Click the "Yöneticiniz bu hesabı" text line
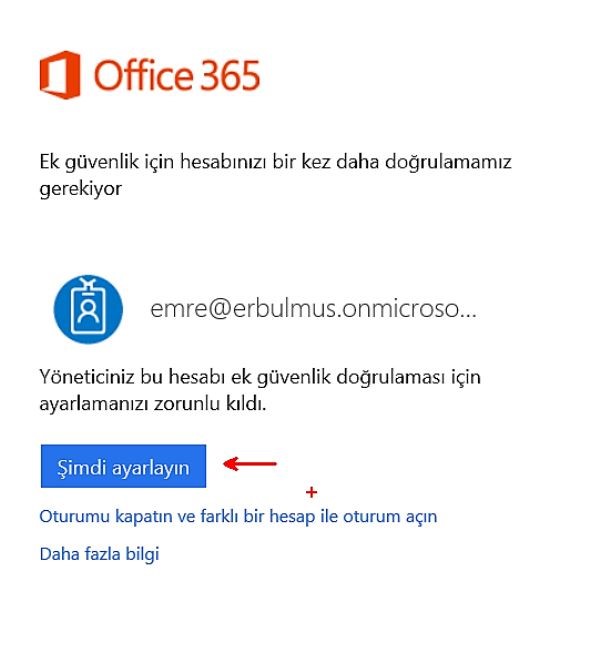Image resolution: width=598 pixels, height=669 pixels. (x=260, y=377)
